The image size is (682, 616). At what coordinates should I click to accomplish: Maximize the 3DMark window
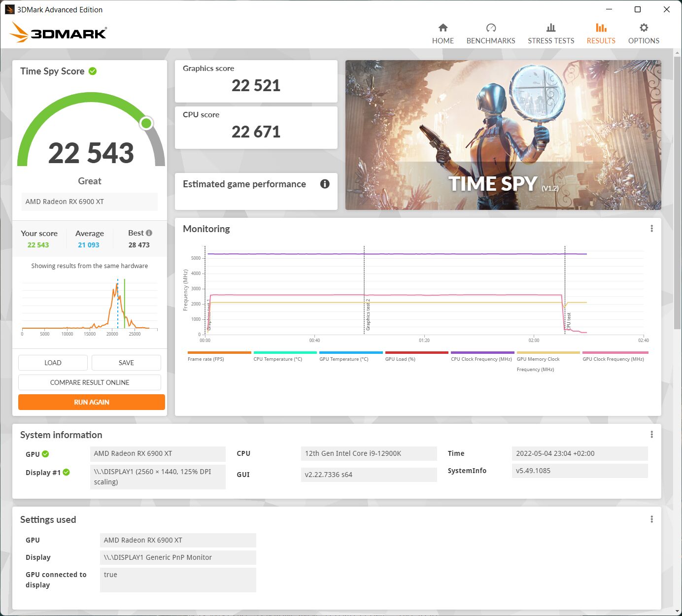coord(638,9)
